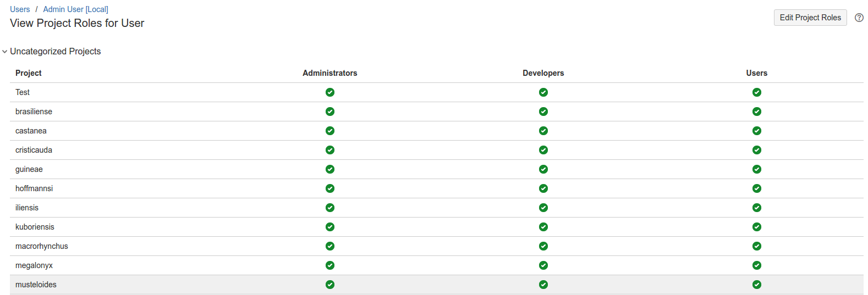The width and height of the screenshot is (868, 295).
Task: Click the Administrators checkmark for iliensis
Action: (330, 208)
